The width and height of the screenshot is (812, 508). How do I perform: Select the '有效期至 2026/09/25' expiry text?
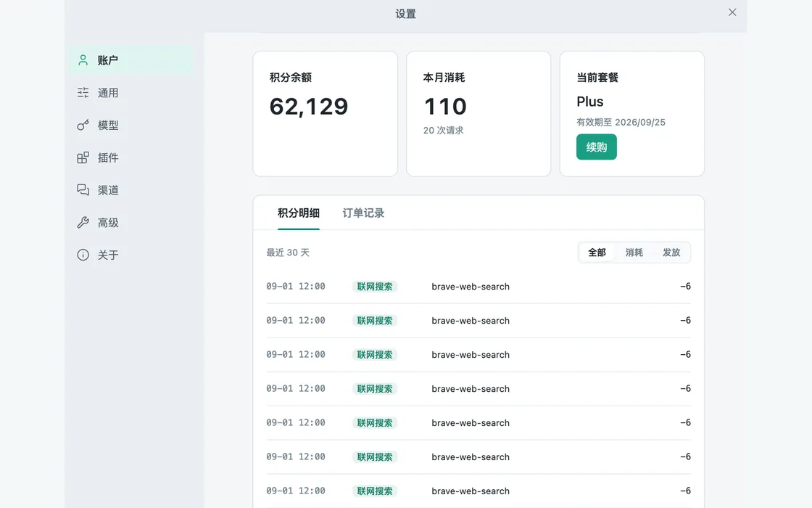[621, 123]
